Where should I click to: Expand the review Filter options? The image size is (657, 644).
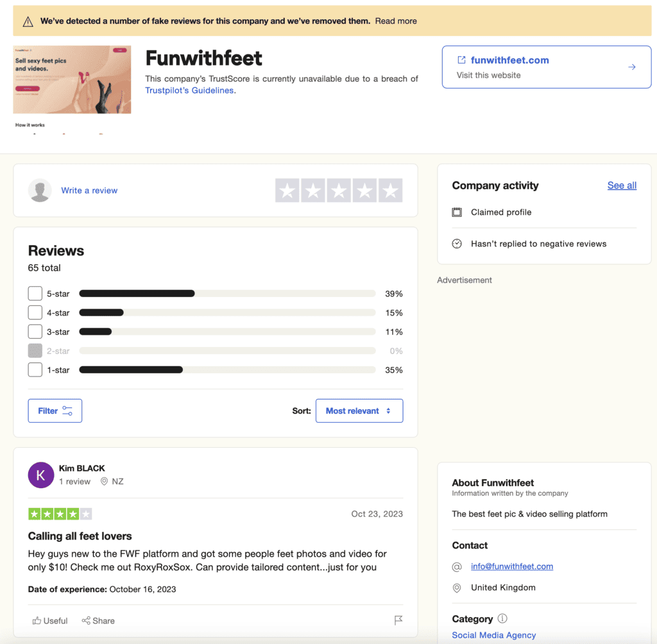point(55,411)
